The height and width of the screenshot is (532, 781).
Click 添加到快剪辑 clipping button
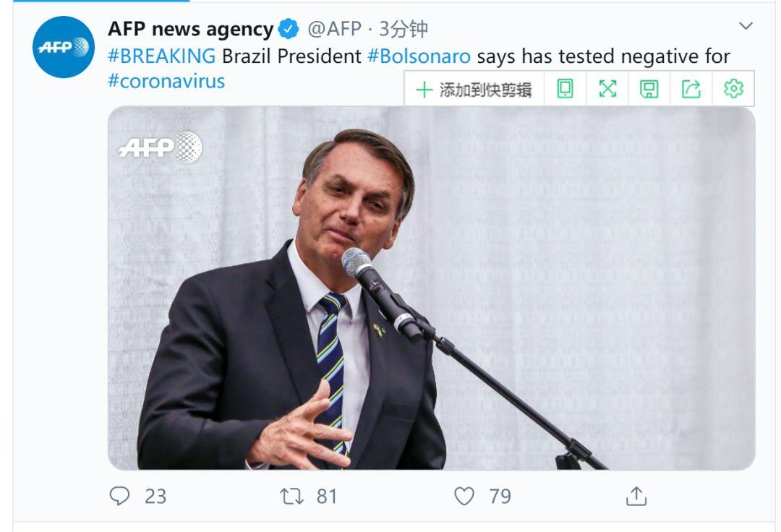coord(474,90)
